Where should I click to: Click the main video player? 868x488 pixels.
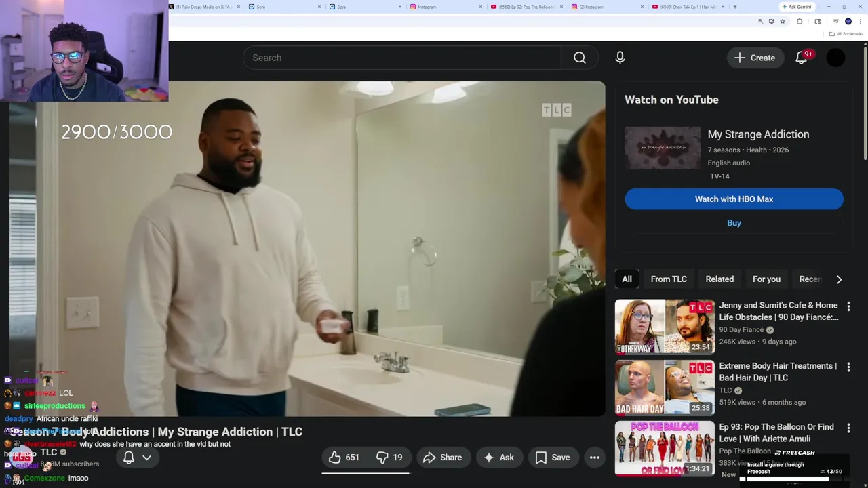[x=307, y=249]
